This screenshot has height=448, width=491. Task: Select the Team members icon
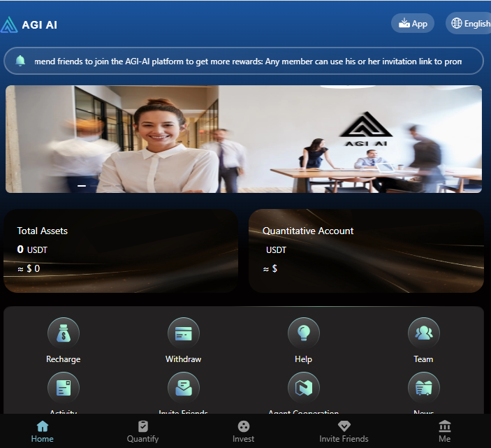coord(423,334)
